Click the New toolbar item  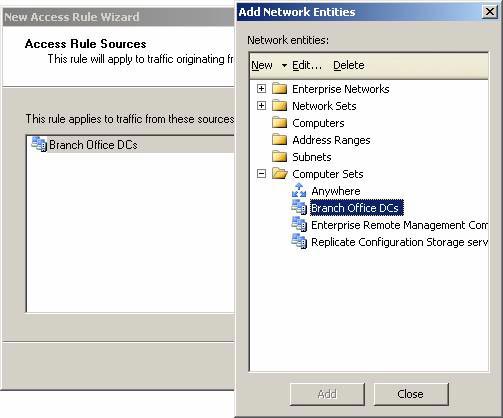click(x=262, y=65)
